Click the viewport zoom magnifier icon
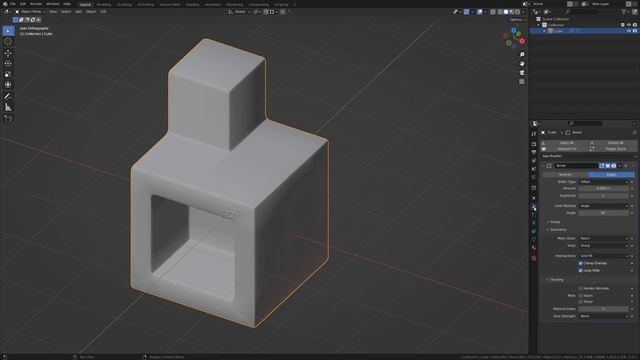Viewport: 640px width, 360px height. pos(522,55)
